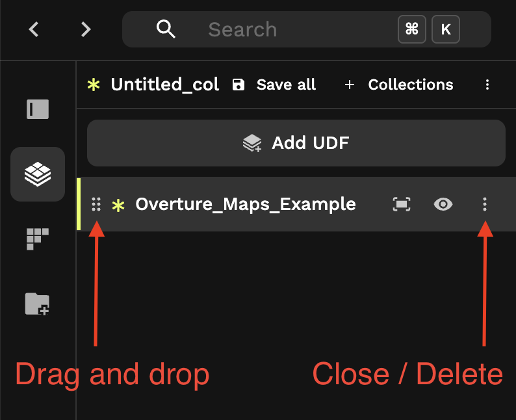Zoom to Overture_Maps_Example layer extent

pos(402,204)
